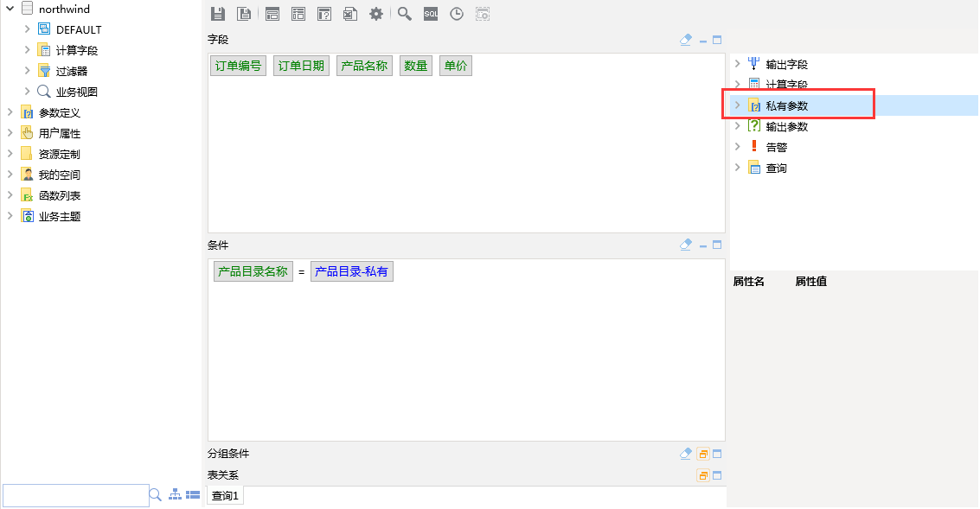Select 告警 in the right panel

pos(777,148)
